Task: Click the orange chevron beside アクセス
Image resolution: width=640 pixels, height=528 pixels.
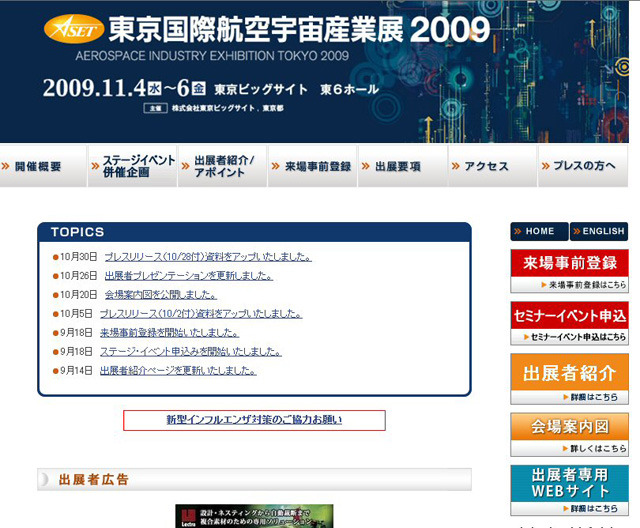Action: 456,166
